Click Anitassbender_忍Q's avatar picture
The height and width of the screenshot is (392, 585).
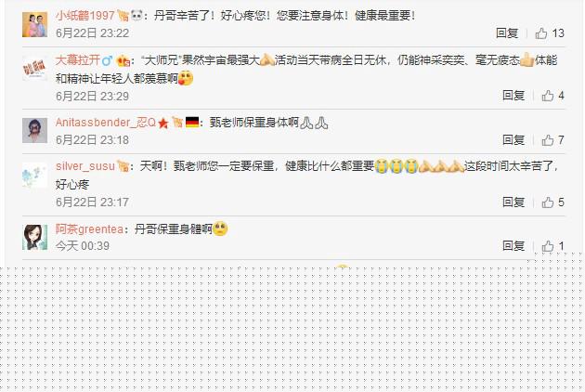34,131
